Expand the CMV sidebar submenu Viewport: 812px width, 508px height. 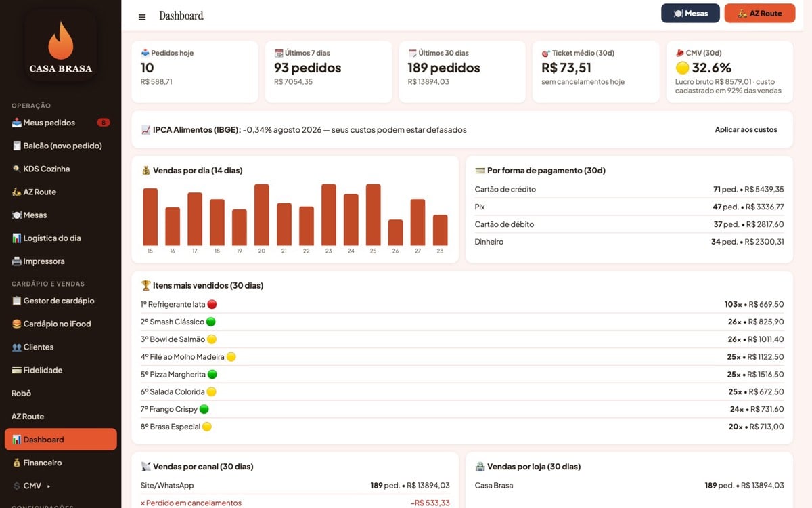pyautogui.click(x=61, y=486)
